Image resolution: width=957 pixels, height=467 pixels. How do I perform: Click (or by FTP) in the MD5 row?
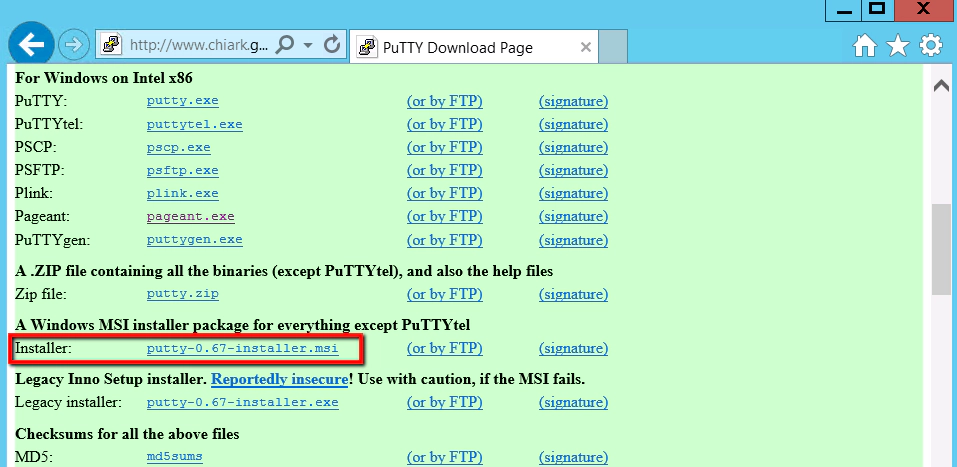point(445,457)
